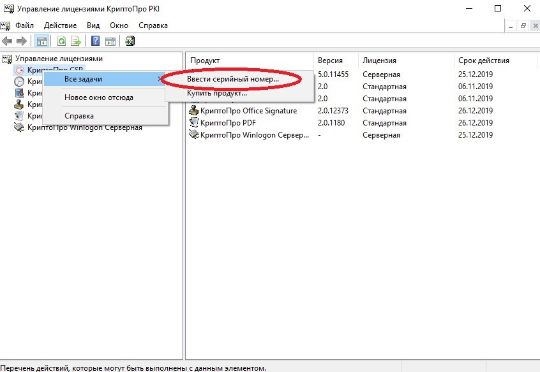The height and width of the screenshot is (372, 540).
Task: Click the green license toolbar icon
Action: pyautogui.click(x=130, y=41)
